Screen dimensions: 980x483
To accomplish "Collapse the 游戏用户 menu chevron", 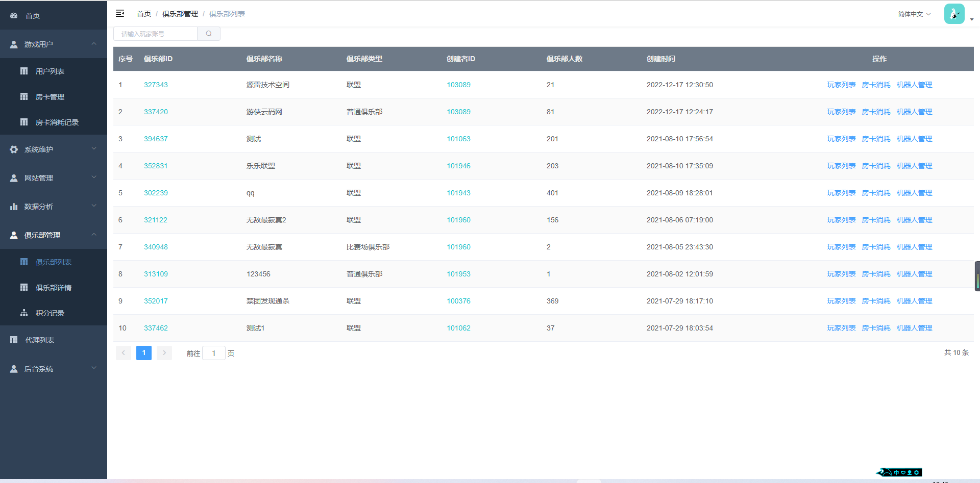I will [94, 44].
